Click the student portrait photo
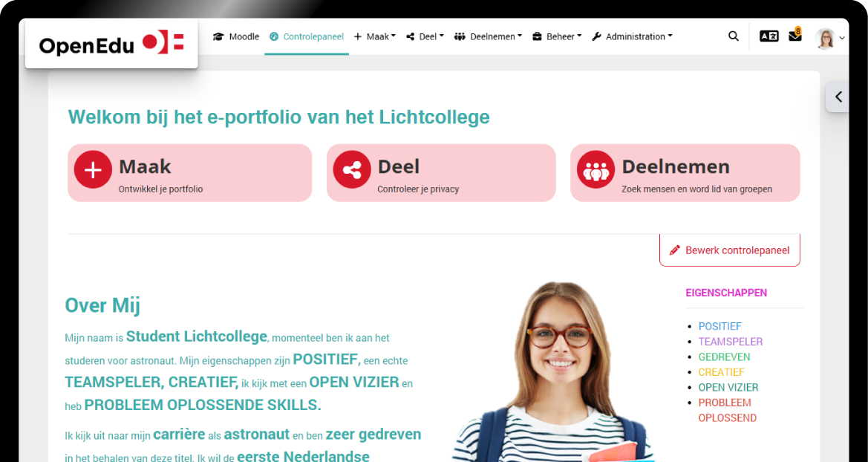The width and height of the screenshot is (868, 462). click(x=555, y=371)
